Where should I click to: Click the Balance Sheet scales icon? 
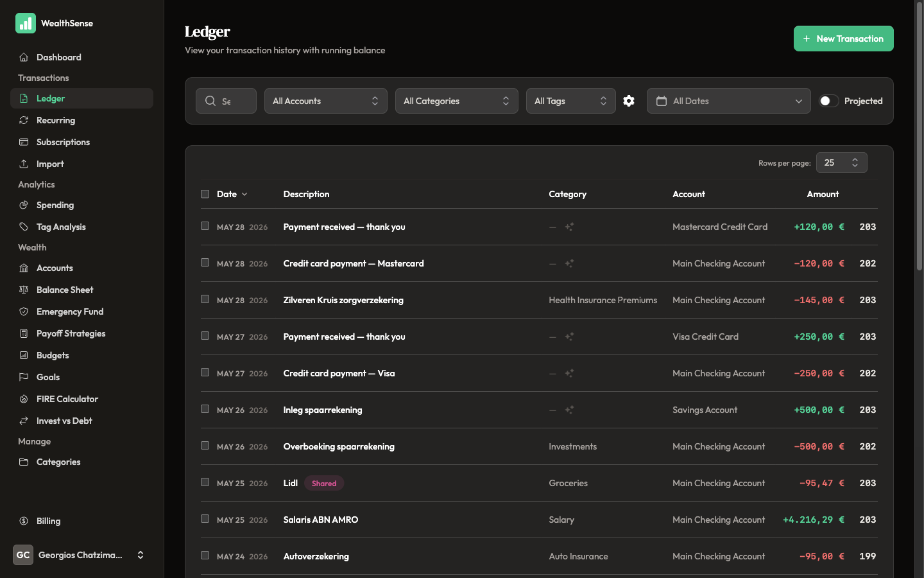pyautogui.click(x=24, y=290)
